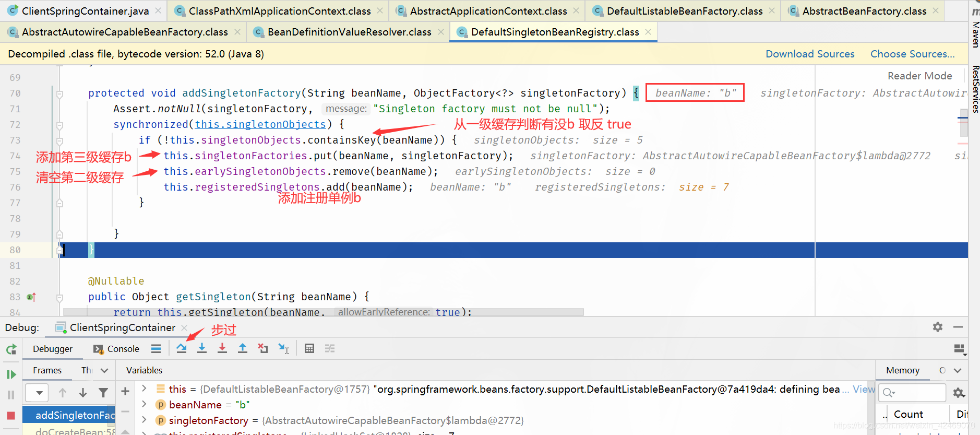Click the frames filter funnel icon
The image size is (980, 435).
point(103,392)
